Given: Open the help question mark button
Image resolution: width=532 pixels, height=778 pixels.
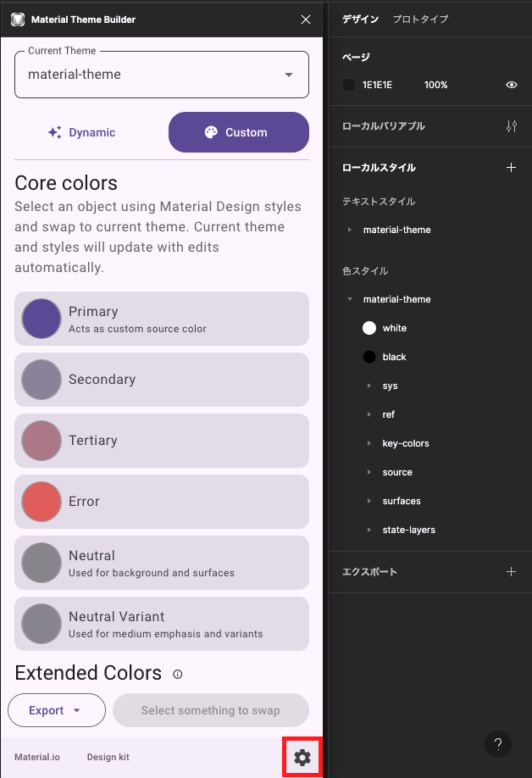Looking at the screenshot, I should (498, 744).
